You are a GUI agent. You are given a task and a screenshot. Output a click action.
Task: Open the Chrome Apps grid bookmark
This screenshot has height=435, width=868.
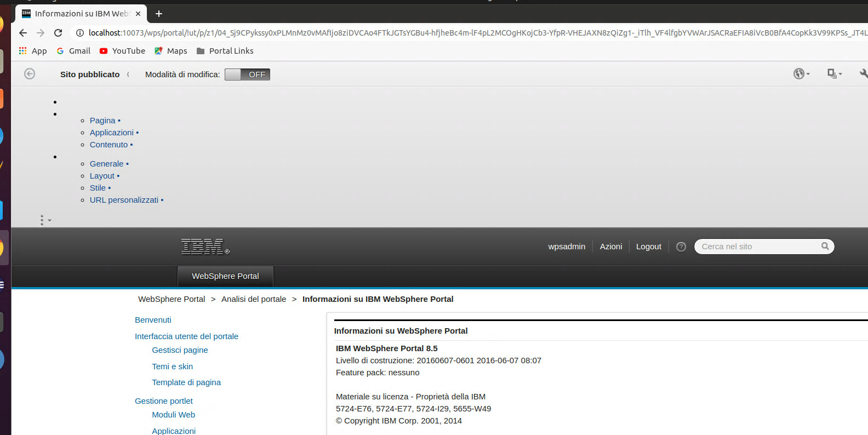(33, 51)
